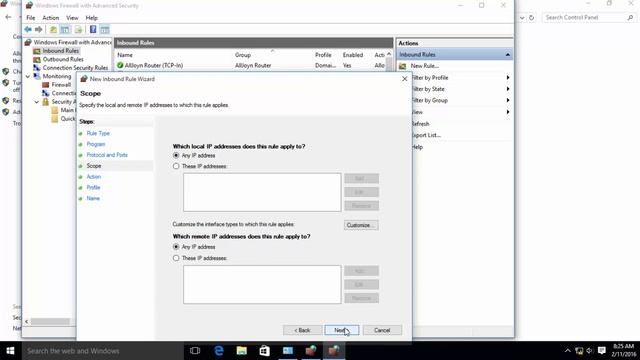This screenshot has width=640, height=360.
Task: Open Control Panel address bar dropdown
Action: tap(522, 18)
